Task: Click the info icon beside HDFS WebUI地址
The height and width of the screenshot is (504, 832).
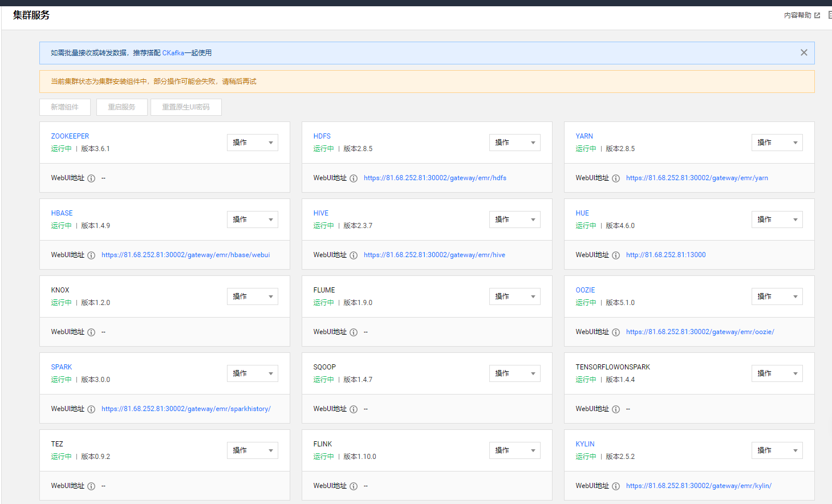Action: tap(354, 178)
